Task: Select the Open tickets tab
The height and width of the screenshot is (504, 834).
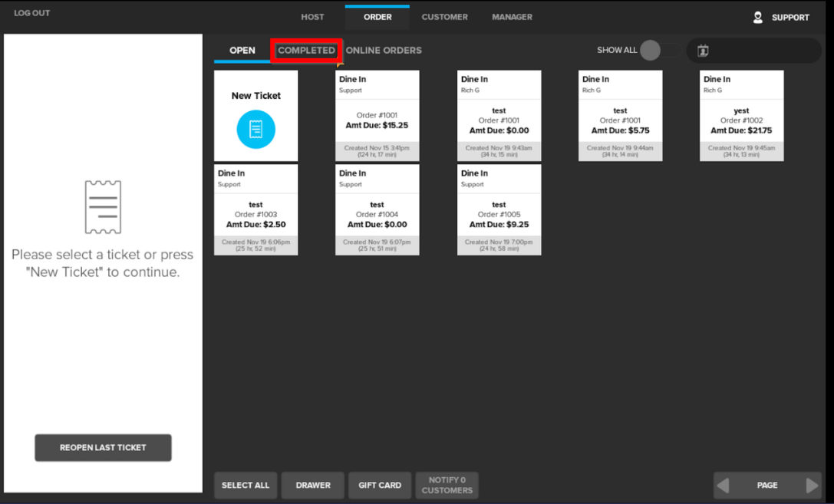Action: click(242, 51)
